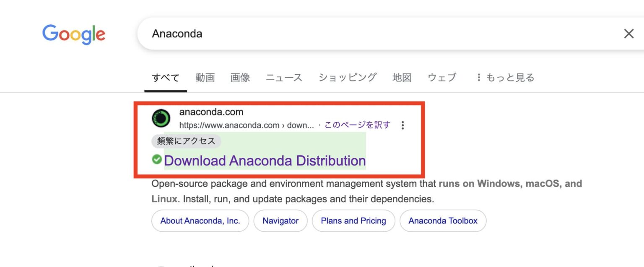Screen dimensions: 644x267
Task: Open the ショッピング tab
Action: (348, 77)
